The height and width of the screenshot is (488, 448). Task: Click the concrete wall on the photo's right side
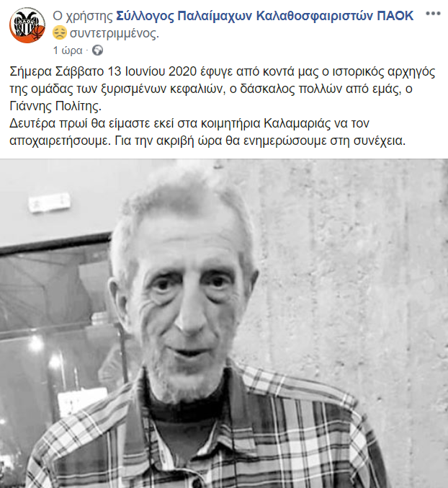357,280
